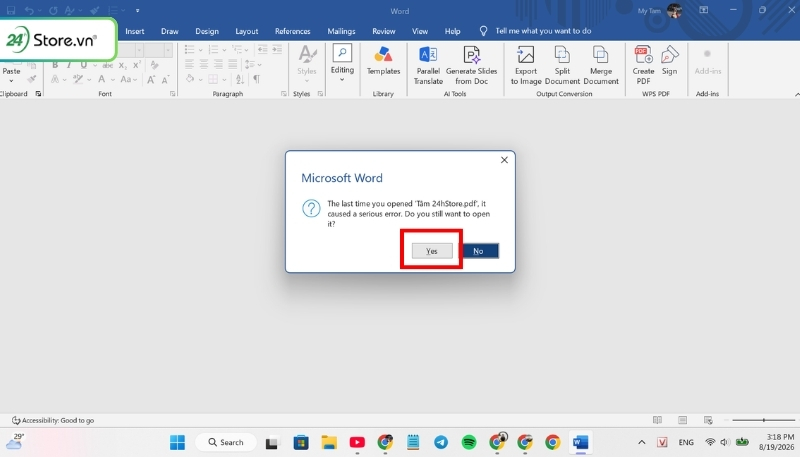This screenshot has width=800, height=457.
Task: Open Spotify from the taskbar
Action: click(469, 442)
